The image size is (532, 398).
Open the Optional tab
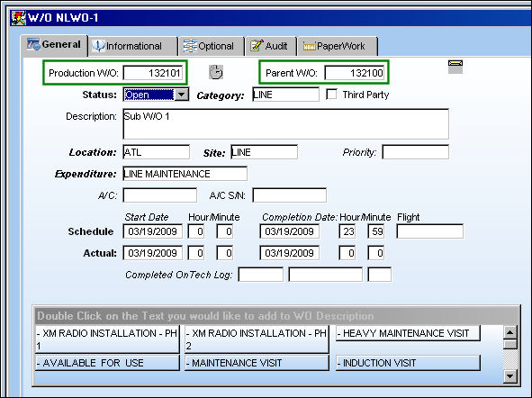click(x=212, y=46)
